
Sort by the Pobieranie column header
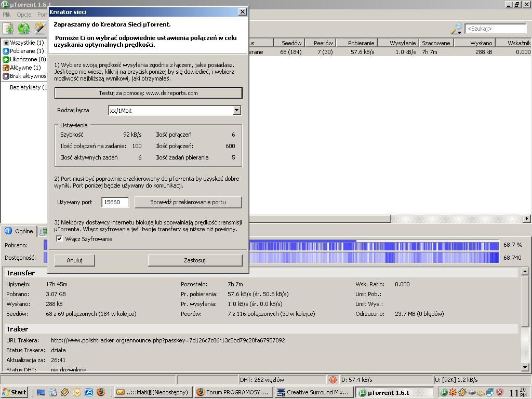click(357, 43)
